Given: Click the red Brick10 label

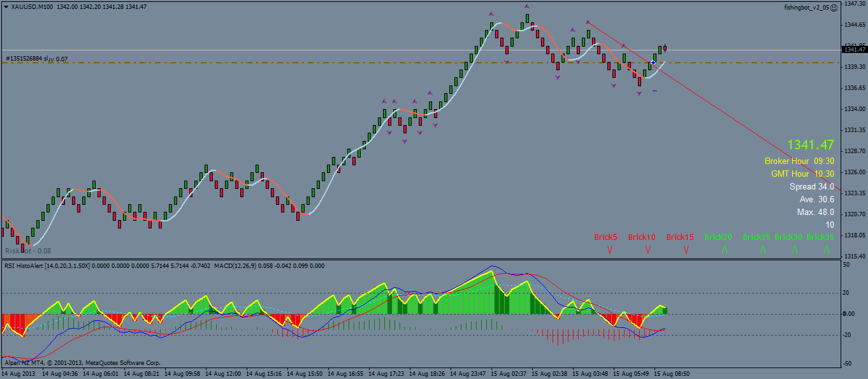Looking at the screenshot, I should click(x=642, y=237).
